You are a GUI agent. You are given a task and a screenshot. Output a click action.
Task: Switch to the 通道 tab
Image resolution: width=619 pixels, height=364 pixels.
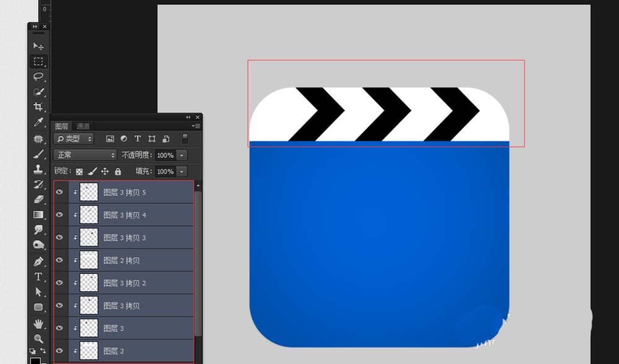point(83,126)
